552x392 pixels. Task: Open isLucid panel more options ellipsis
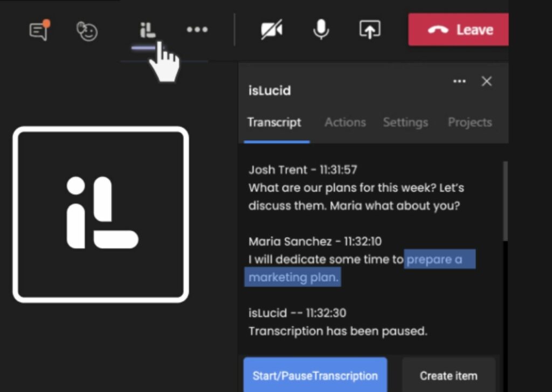[x=459, y=81]
